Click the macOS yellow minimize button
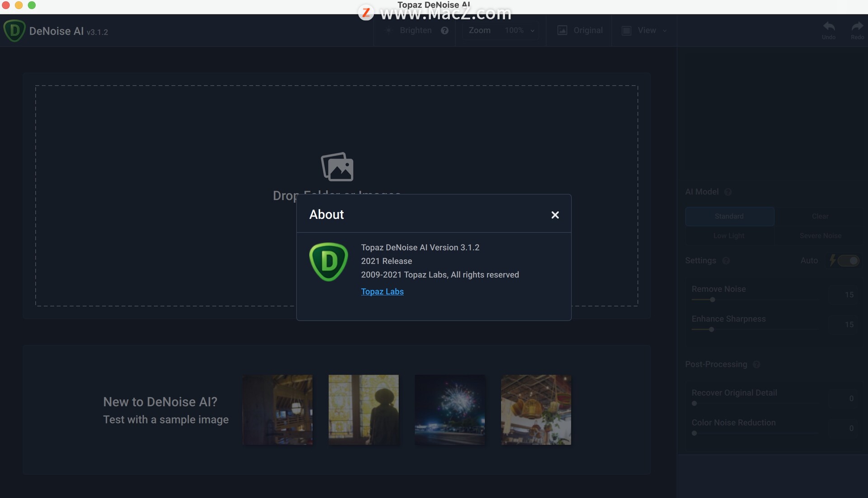Screen dimensions: 868x498 [19, 5]
